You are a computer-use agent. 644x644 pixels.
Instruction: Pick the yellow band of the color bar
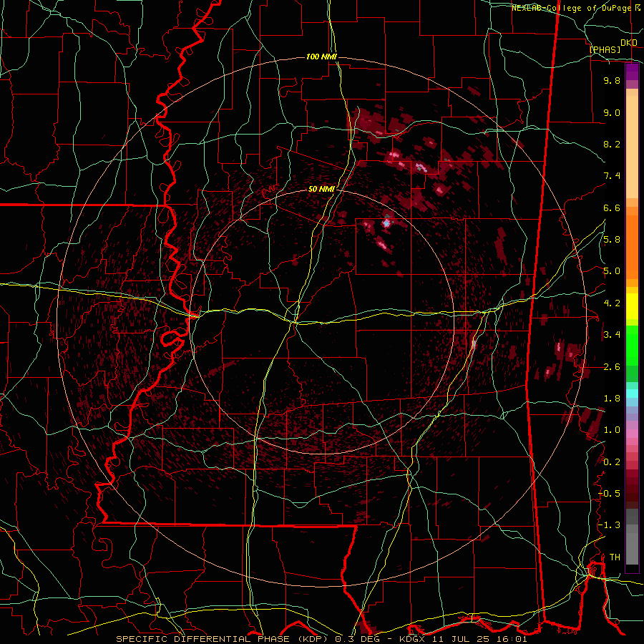coord(632,306)
